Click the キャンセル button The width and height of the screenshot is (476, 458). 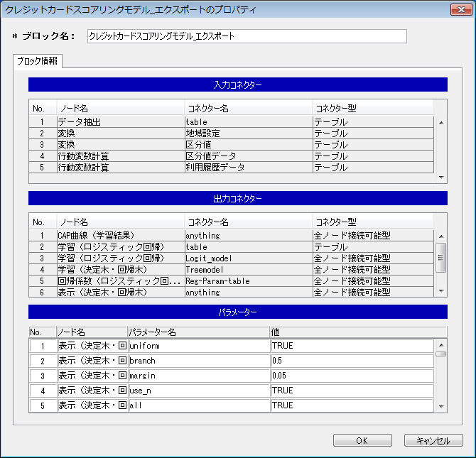click(x=433, y=440)
